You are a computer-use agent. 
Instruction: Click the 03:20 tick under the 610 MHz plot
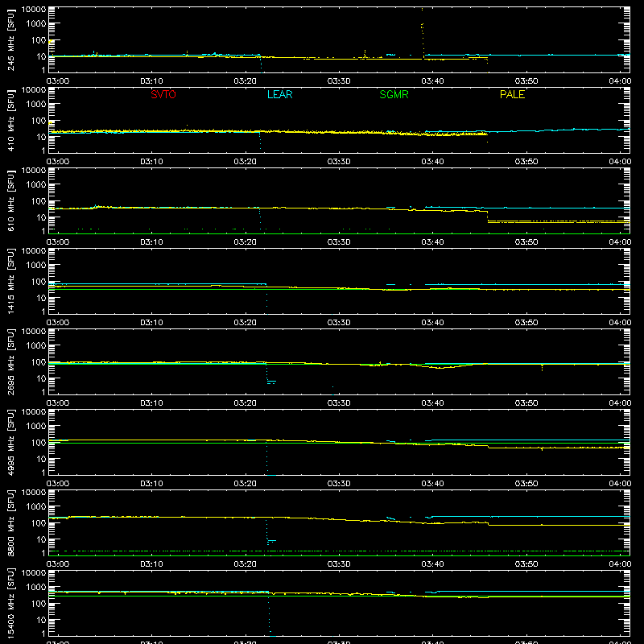(x=246, y=242)
